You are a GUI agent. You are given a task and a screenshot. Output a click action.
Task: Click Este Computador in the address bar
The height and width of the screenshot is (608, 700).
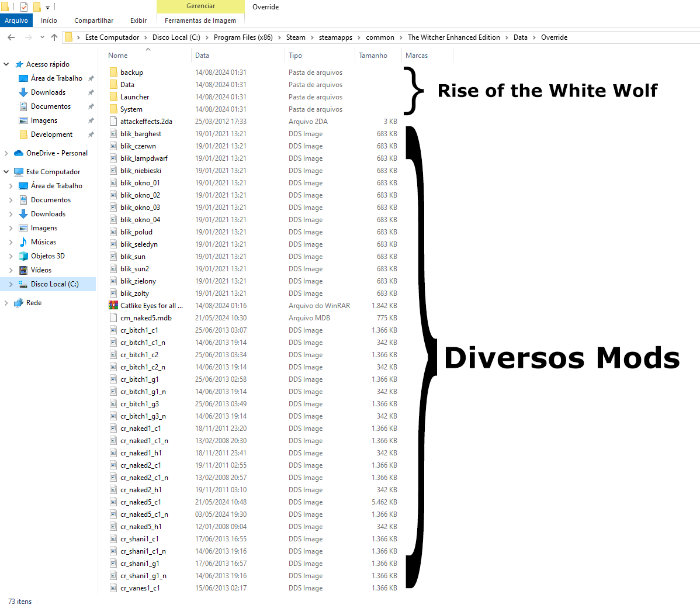tap(112, 37)
